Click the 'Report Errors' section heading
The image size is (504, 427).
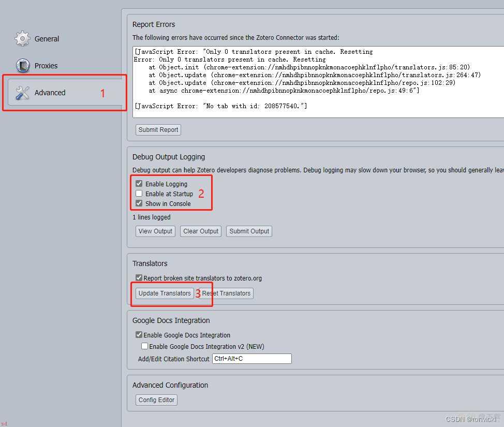coord(154,24)
